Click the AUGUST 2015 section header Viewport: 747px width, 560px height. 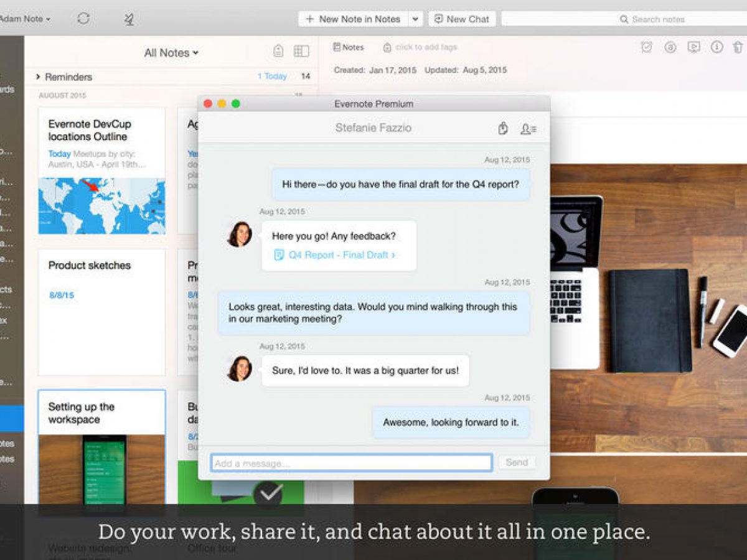click(x=62, y=95)
